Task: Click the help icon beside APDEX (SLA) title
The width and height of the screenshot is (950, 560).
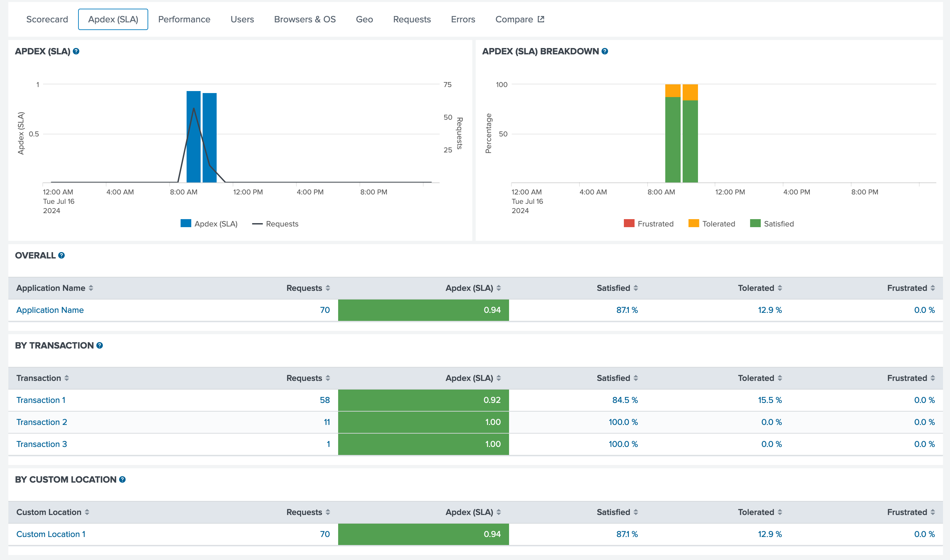Action: pos(76,51)
